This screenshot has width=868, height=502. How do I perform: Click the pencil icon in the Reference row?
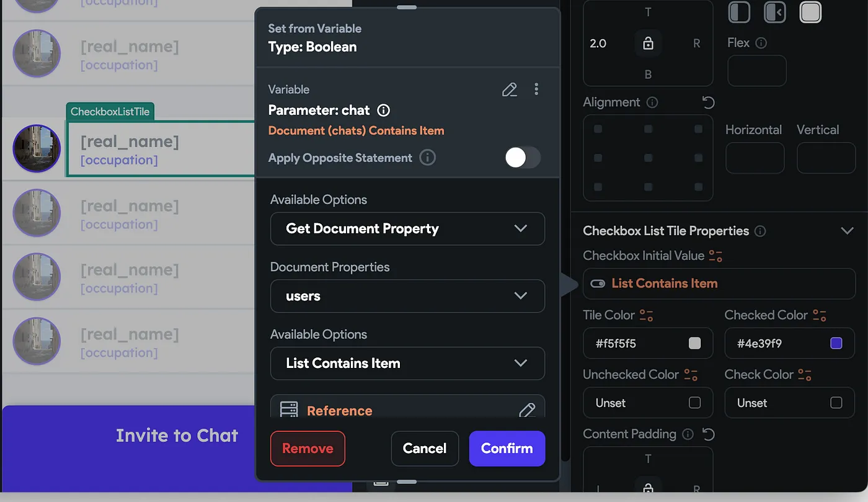[x=527, y=410]
